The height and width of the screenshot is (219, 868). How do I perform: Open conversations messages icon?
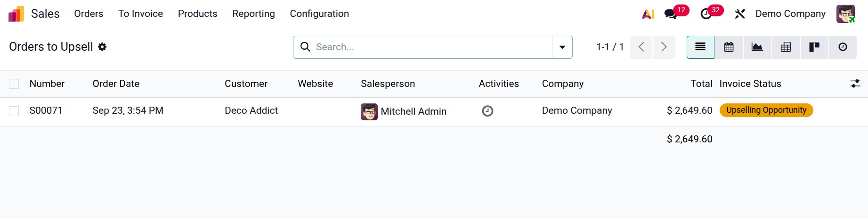point(671,14)
